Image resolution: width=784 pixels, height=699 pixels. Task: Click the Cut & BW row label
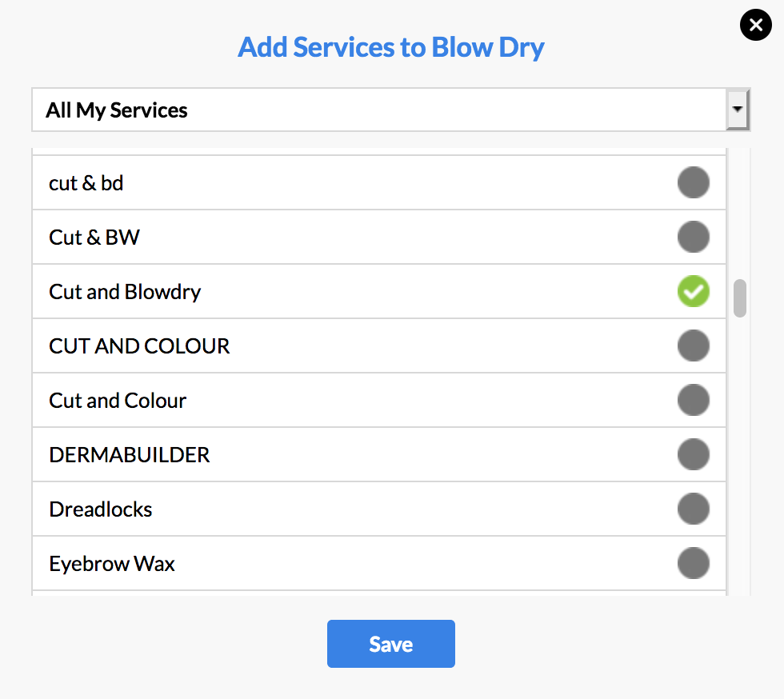click(x=94, y=238)
